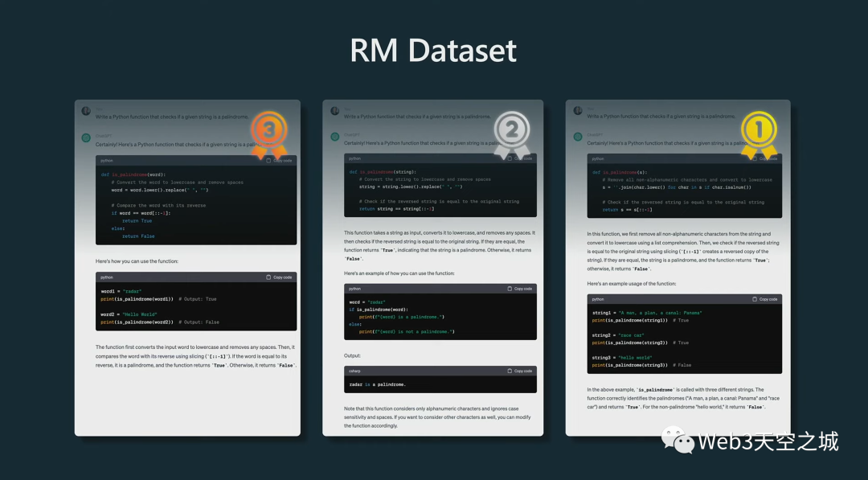Click paragraph starting "In the above example"
Viewport: 868px width, 480px height.
pos(683,398)
